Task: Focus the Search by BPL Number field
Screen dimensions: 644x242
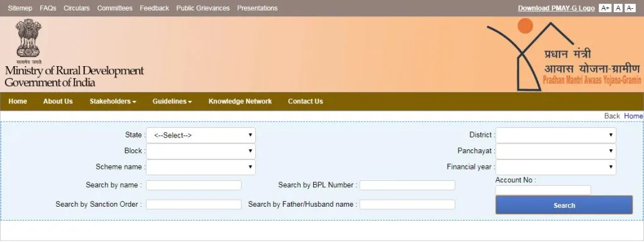Action: [407, 185]
